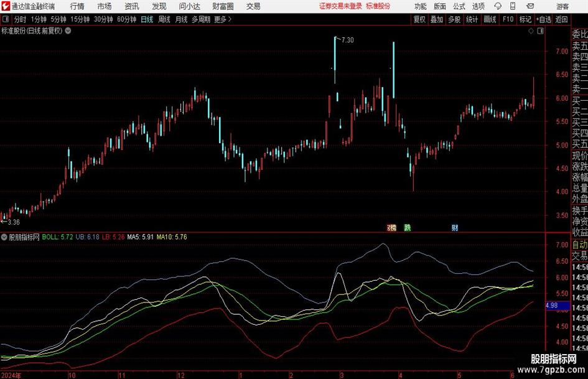The image size is (588, 379).
Task: Open F10 company info
Action: 508,19
